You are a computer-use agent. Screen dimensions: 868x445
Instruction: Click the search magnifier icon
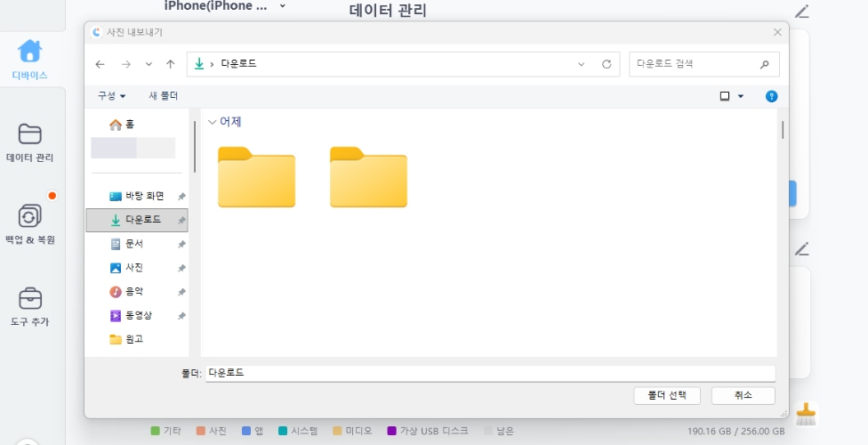(765, 64)
